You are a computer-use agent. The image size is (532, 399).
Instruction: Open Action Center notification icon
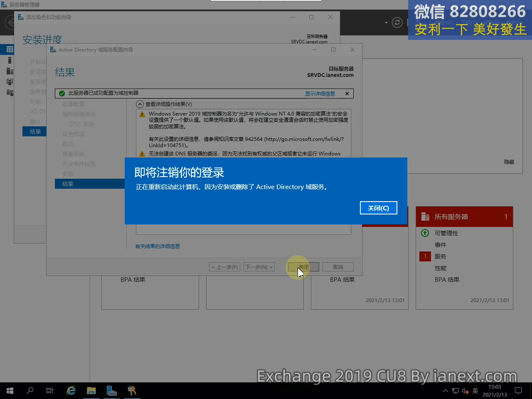pyautogui.click(x=518, y=391)
